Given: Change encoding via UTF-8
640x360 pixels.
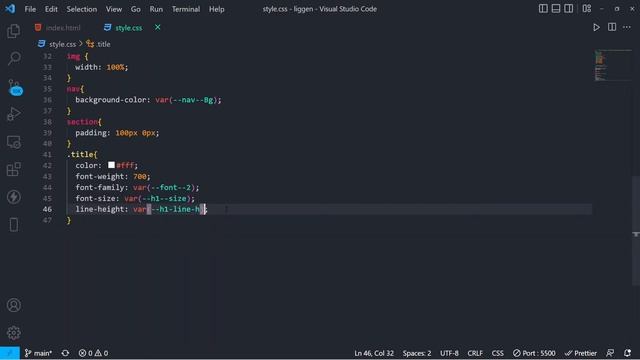Looking at the screenshot, I should tap(449, 353).
